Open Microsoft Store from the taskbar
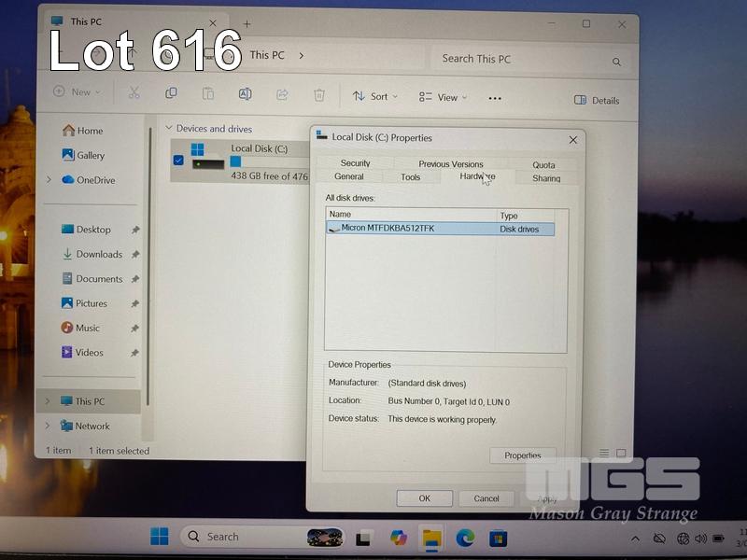 pyautogui.click(x=499, y=539)
